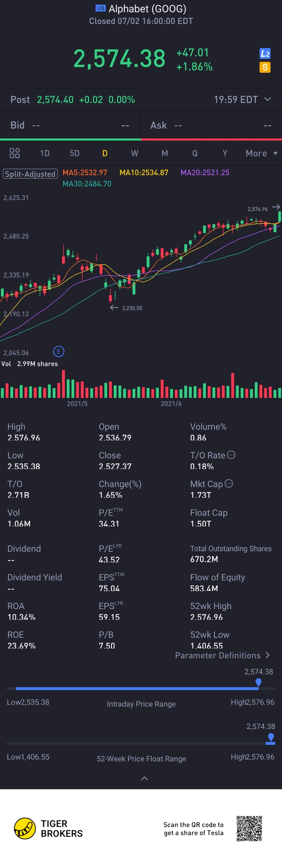Tap the orange dollar sign badge
282x868 pixels.
[265, 67]
